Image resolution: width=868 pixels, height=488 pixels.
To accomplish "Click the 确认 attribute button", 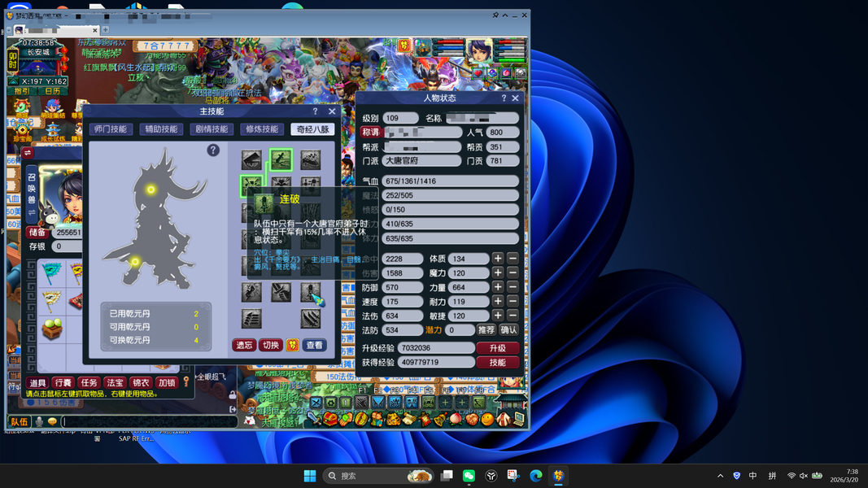I will pos(508,329).
